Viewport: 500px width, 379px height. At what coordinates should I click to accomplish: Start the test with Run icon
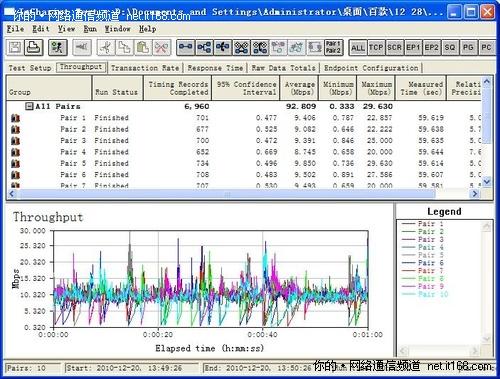pyautogui.click(x=58, y=48)
